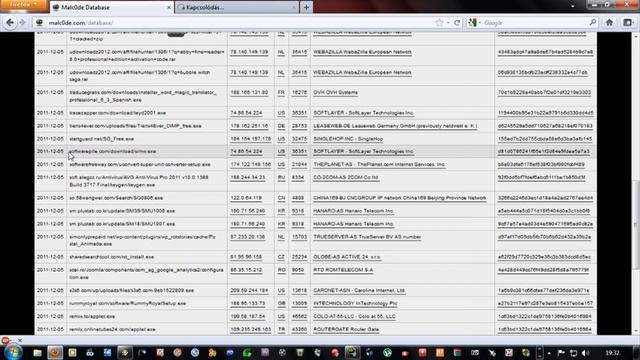Click ASN 8334 in the 2COM row
This screenshot has width=640, height=360.
[298, 178]
